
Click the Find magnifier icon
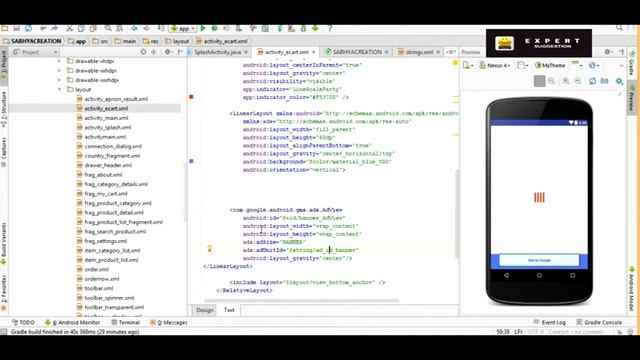point(108,28)
